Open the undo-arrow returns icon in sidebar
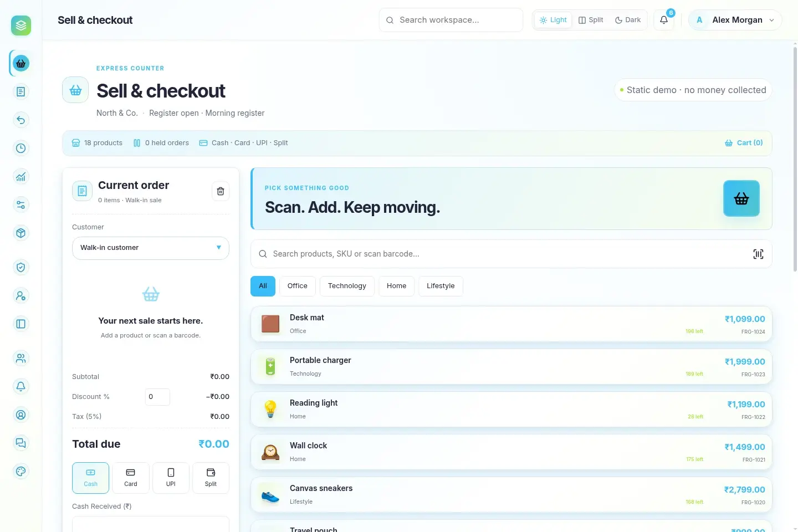Screen dimensions: 798x532 point(21,120)
